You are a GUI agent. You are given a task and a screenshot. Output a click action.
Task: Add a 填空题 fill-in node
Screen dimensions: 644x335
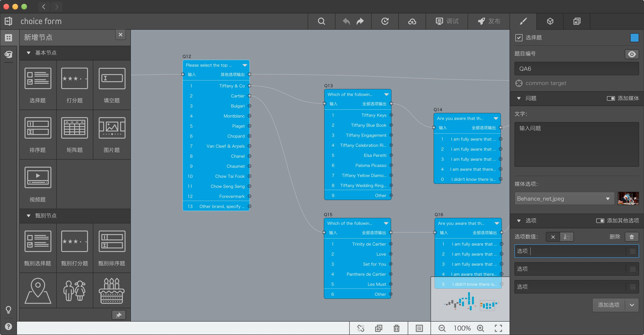112,85
